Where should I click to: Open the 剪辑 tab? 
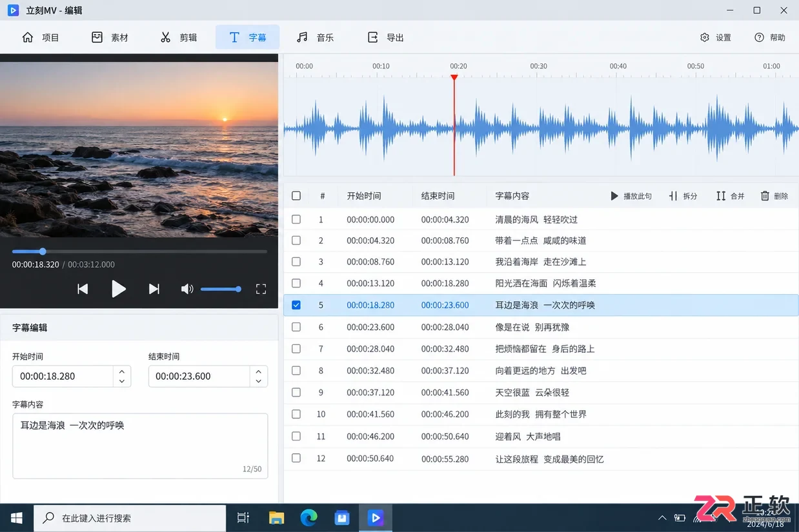point(179,37)
